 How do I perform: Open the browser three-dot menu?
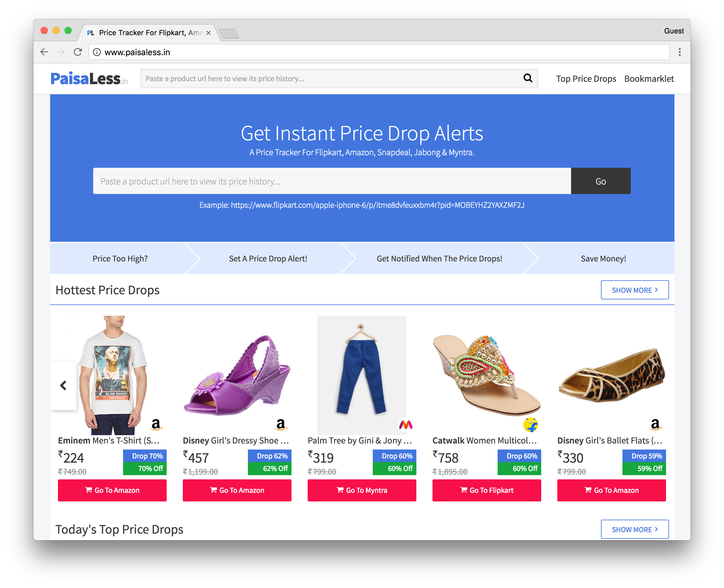point(679,52)
